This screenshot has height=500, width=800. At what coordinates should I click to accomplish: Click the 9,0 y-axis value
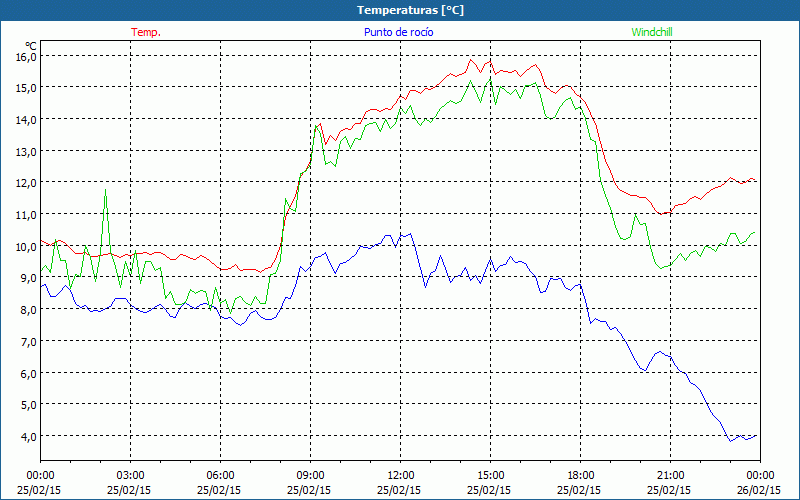coord(28,278)
